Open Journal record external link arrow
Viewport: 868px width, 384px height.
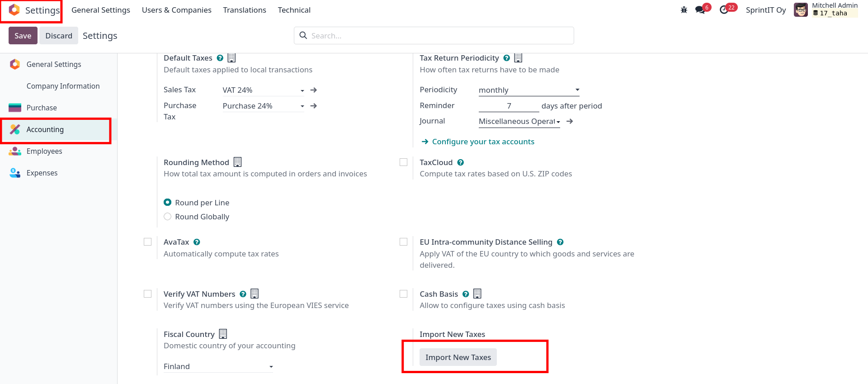tap(570, 121)
